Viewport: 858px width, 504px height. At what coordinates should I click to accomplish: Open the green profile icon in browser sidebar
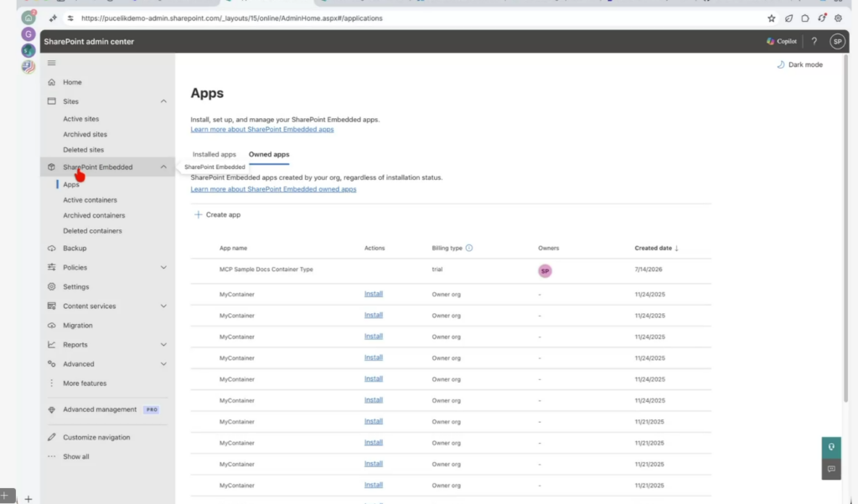[x=28, y=18]
